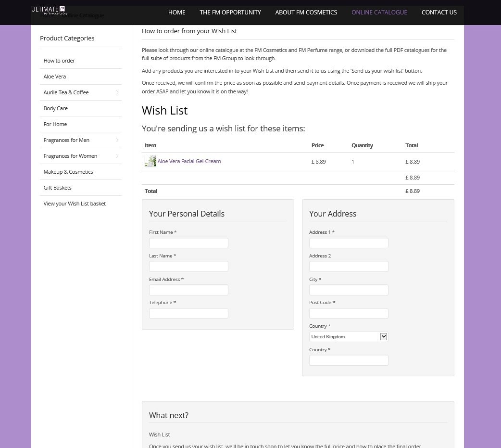The width and height of the screenshot is (501, 448).
Task: Open the Aloe Vera Facial Gel-Cream link
Action: click(189, 161)
